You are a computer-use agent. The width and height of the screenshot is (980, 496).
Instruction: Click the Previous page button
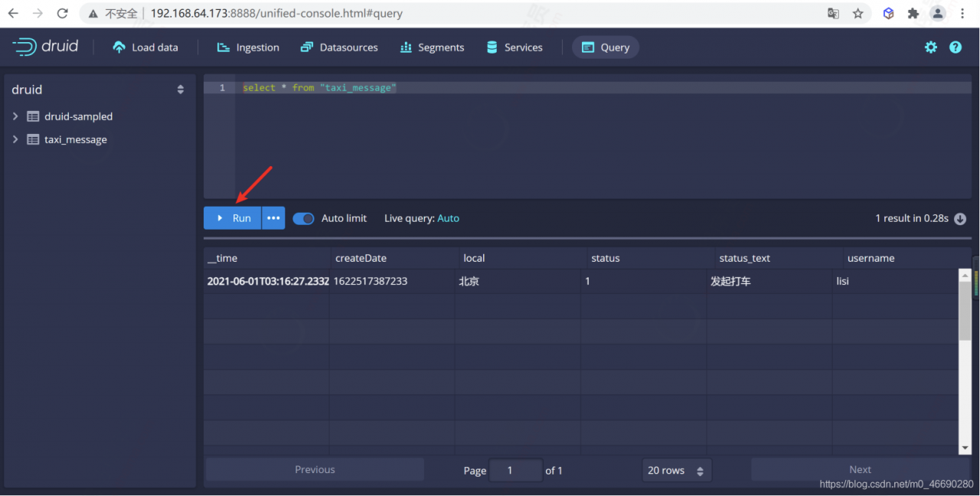coord(315,470)
